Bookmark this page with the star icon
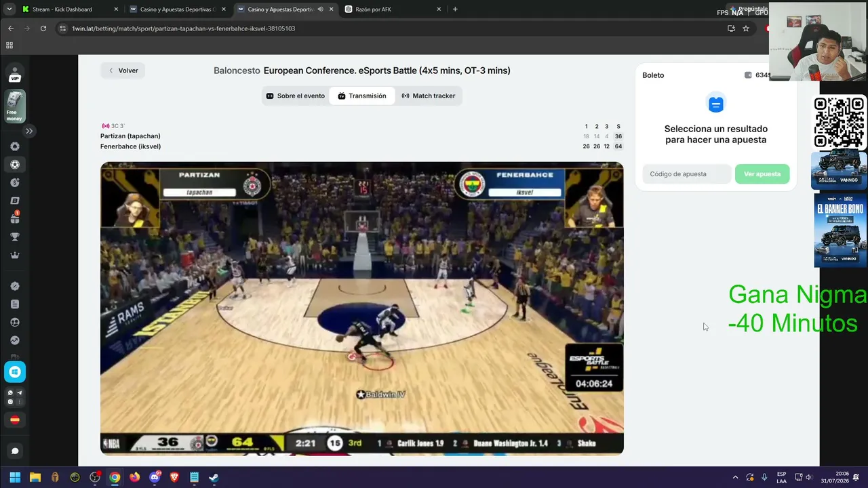The width and height of the screenshot is (868, 488). [746, 28]
